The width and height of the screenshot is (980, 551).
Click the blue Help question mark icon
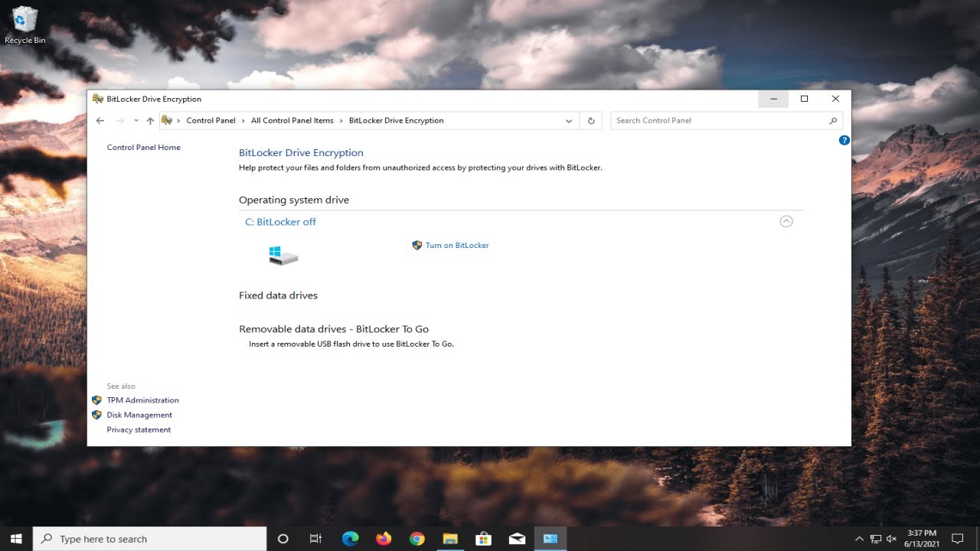(x=844, y=140)
